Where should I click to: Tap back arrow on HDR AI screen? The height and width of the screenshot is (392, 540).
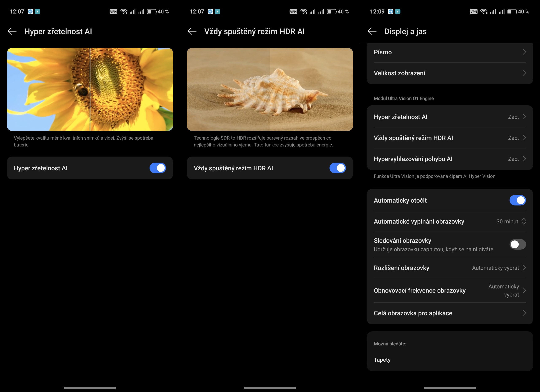pos(192,31)
